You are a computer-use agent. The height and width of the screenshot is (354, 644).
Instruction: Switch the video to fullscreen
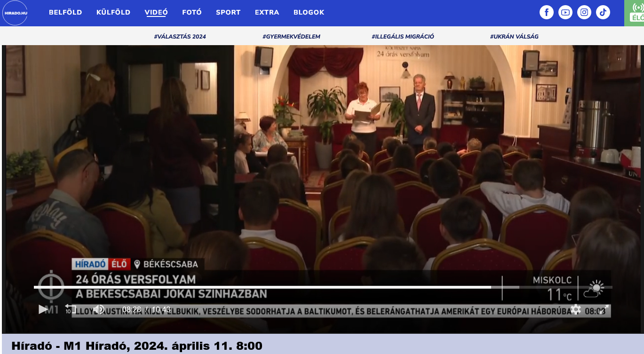click(x=604, y=309)
